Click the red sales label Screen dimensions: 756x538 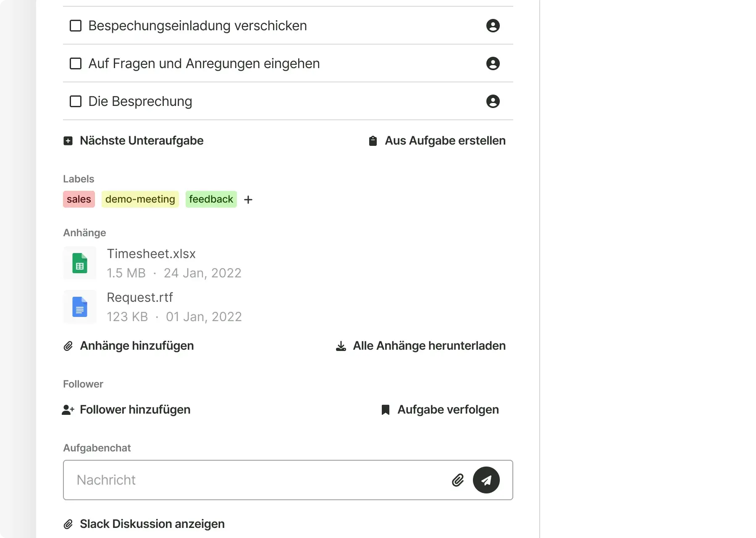click(79, 199)
